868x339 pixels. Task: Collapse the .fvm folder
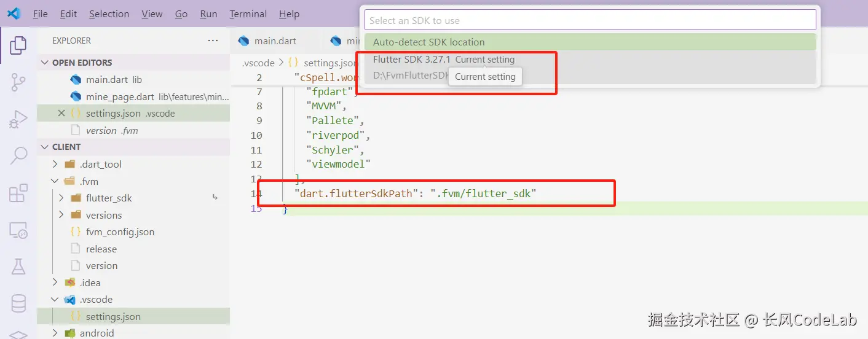(x=55, y=181)
